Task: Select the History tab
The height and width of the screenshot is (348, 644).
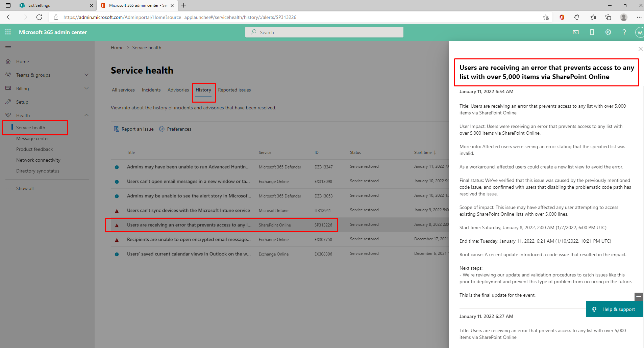Action: 203,90
